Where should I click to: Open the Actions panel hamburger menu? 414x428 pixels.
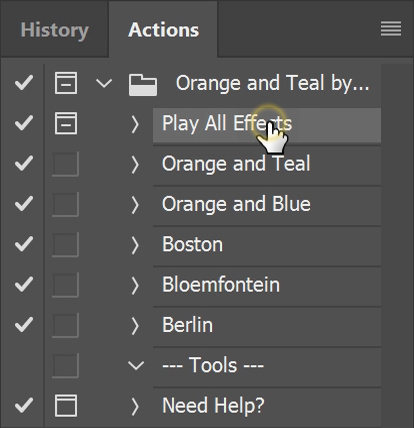[x=391, y=29]
